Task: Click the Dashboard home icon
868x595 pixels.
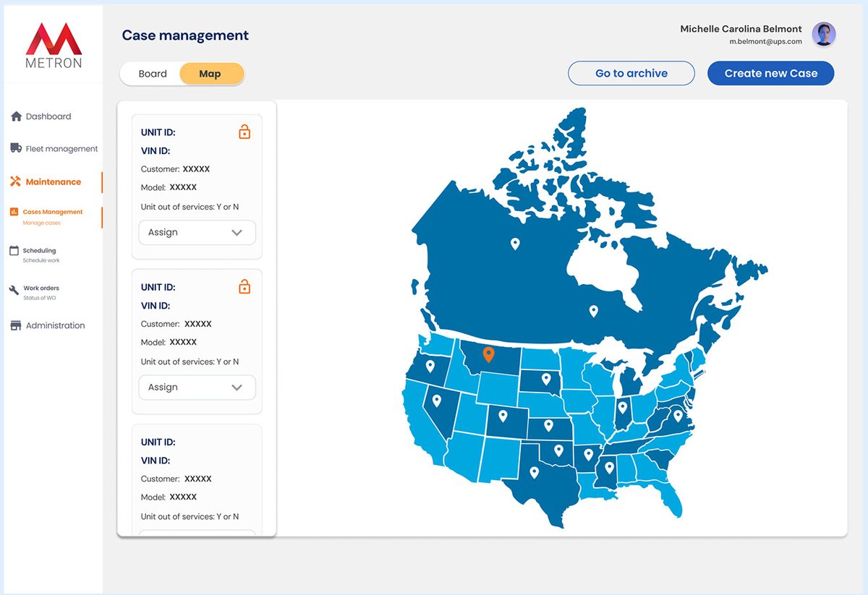Action: [16, 116]
